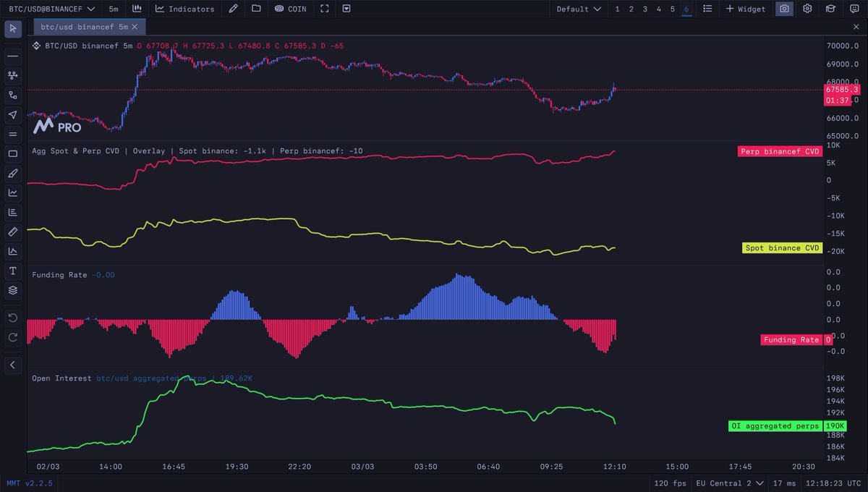Click the Spot binance CVD label
Screen dimensions: 868x492
pyautogui.click(x=783, y=247)
